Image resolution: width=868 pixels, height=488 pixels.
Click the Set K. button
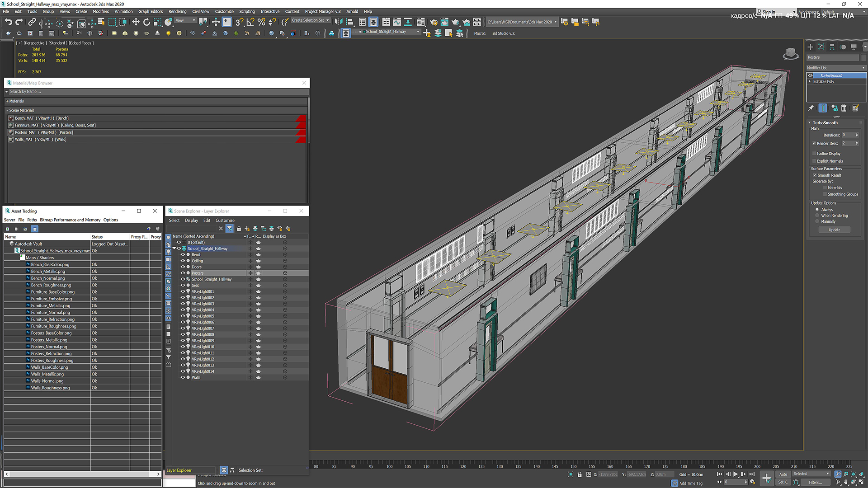[783, 482]
